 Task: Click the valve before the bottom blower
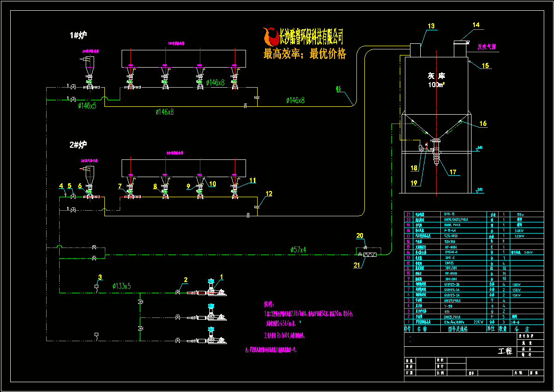click(x=178, y=341)
